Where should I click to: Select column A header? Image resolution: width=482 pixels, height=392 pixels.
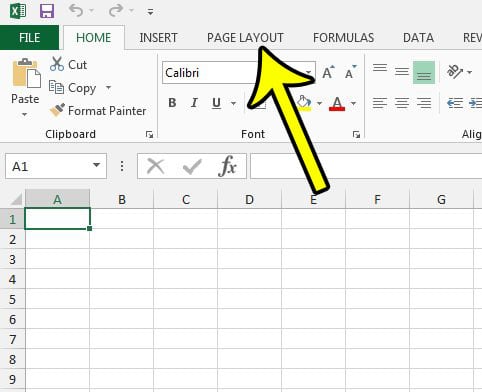pyautogui.click(x=57, y=199)
